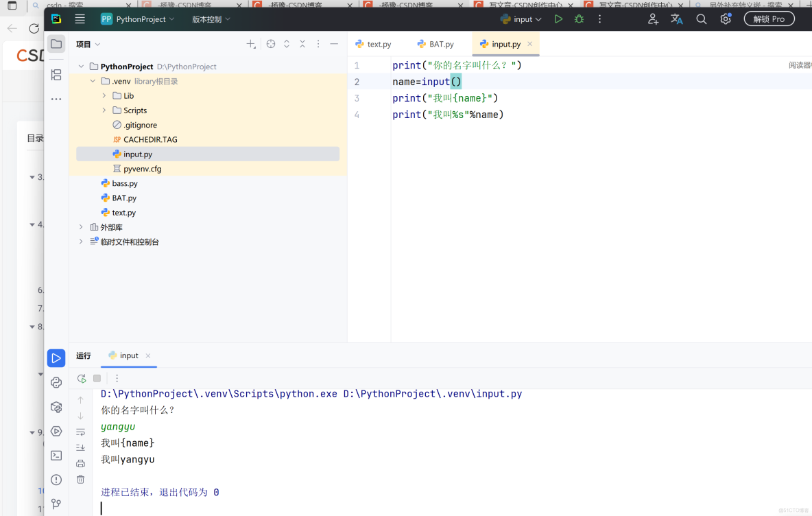
Task: Open the Settings gear in the title bar
Action: (x=726, y=19)
